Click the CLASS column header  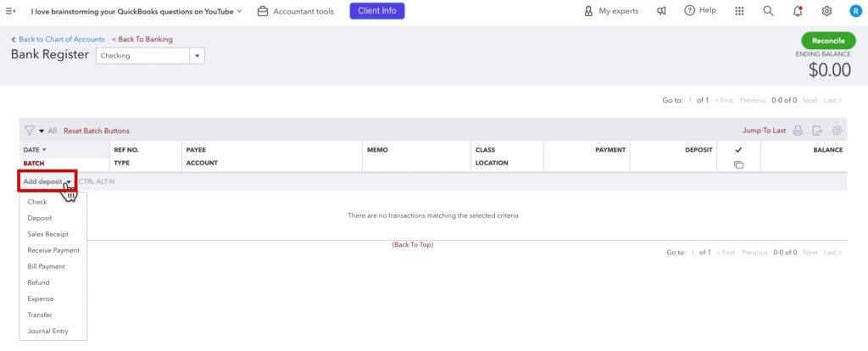click(485, 150)
